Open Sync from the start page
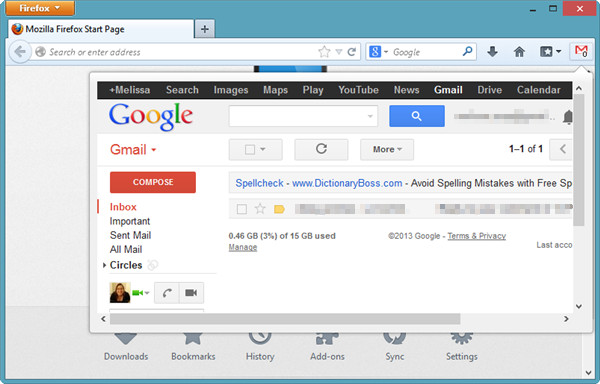Screen dimensions: 600x384 tap(395, 347)
